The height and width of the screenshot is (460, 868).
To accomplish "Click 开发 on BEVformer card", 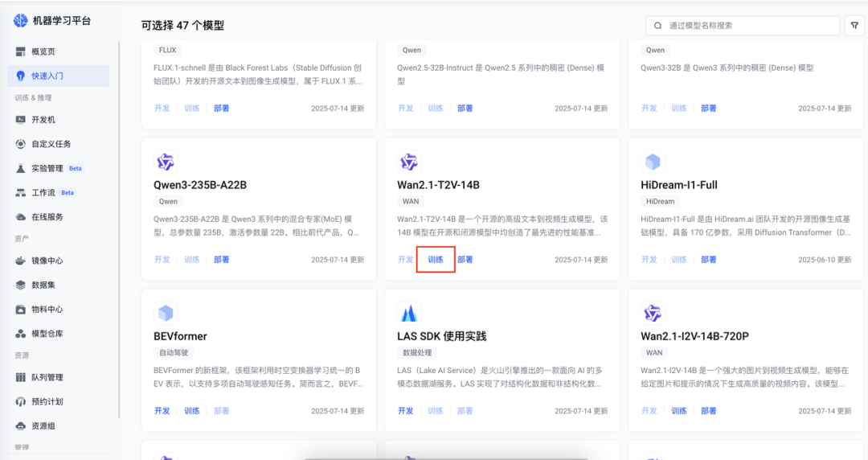I will click(162, 411).
